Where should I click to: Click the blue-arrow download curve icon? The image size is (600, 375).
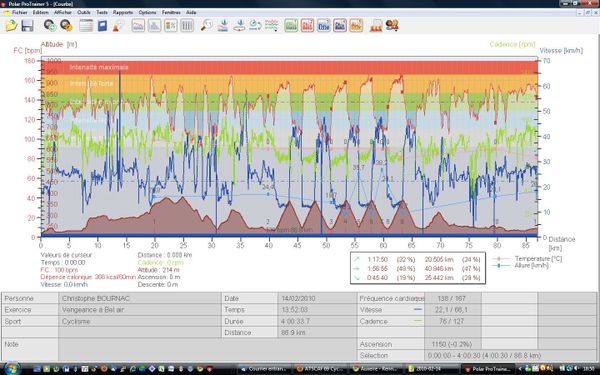[223, 26]
